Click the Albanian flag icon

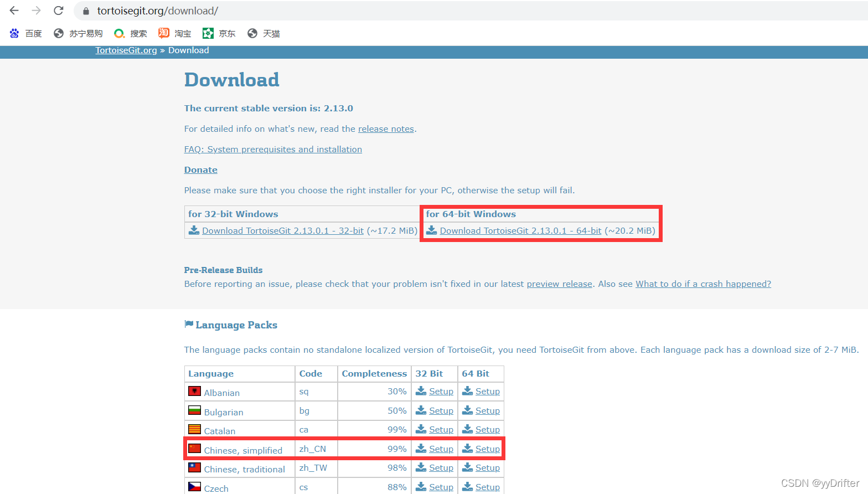pos(194,391)
